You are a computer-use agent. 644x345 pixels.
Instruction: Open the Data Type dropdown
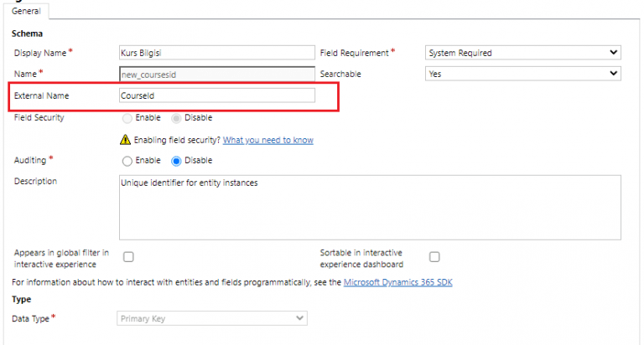[x=212, y=319]
